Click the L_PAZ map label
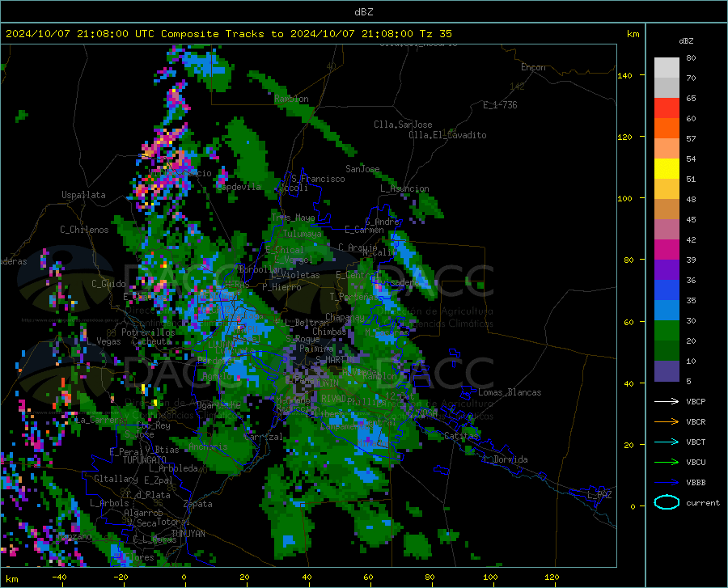This screenshot has height=588, width=728. [x=599, y=495]
